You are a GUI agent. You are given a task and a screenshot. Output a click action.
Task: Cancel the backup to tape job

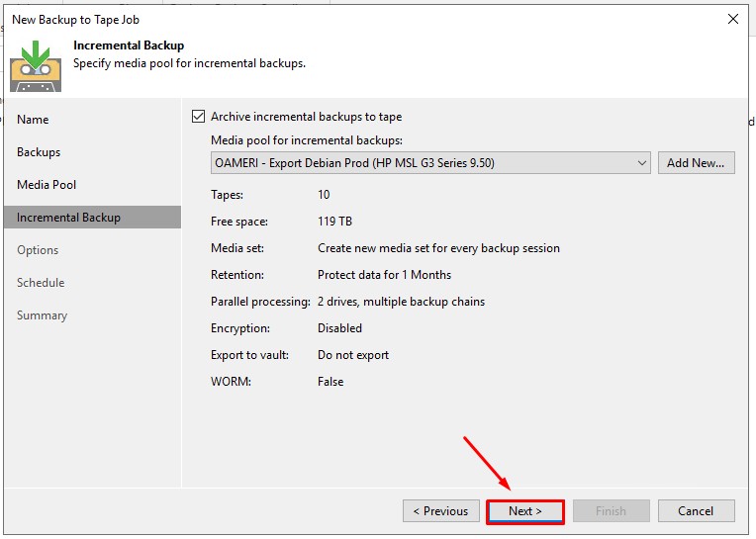[696, 511]
